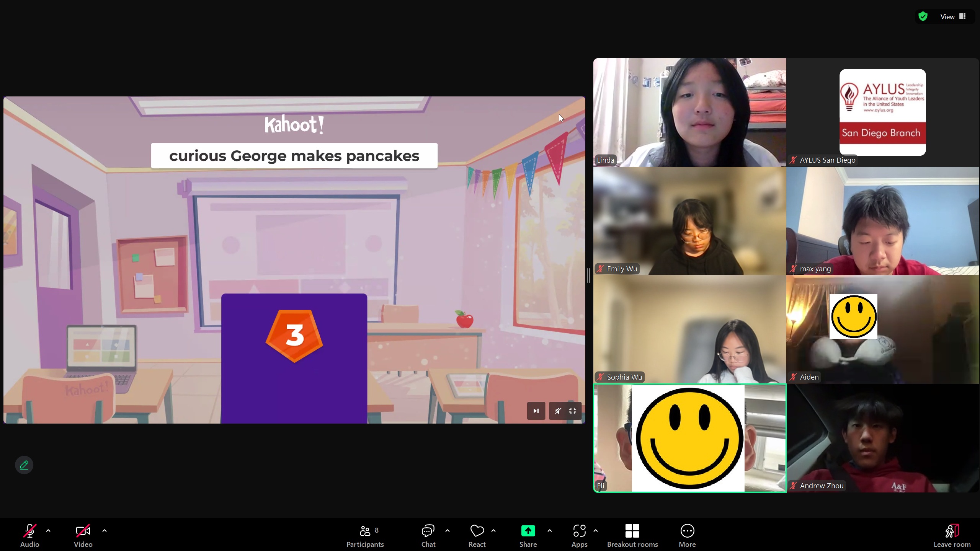
Task: Expand the Apps options caret
Action: pyautogui.click(x=596, y=531)
